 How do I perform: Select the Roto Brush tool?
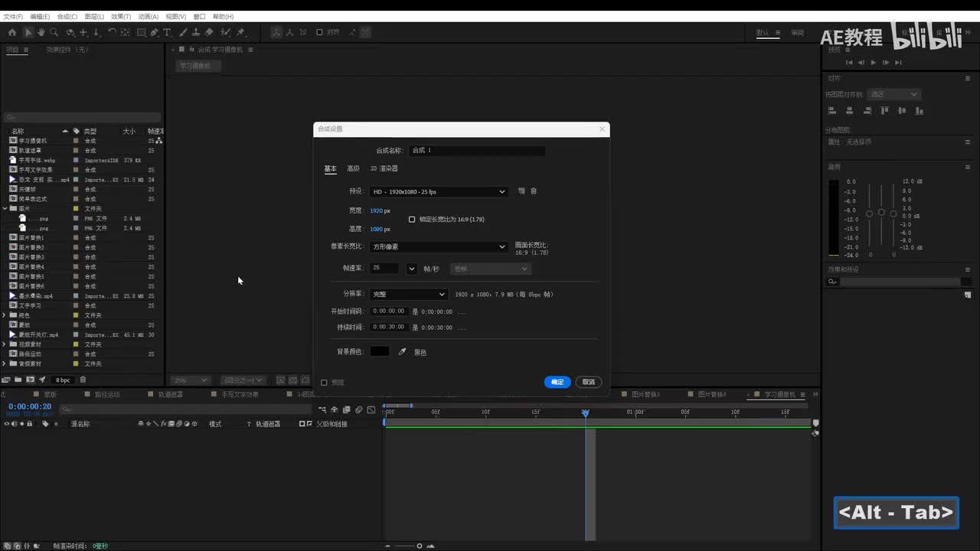point(226,32)
